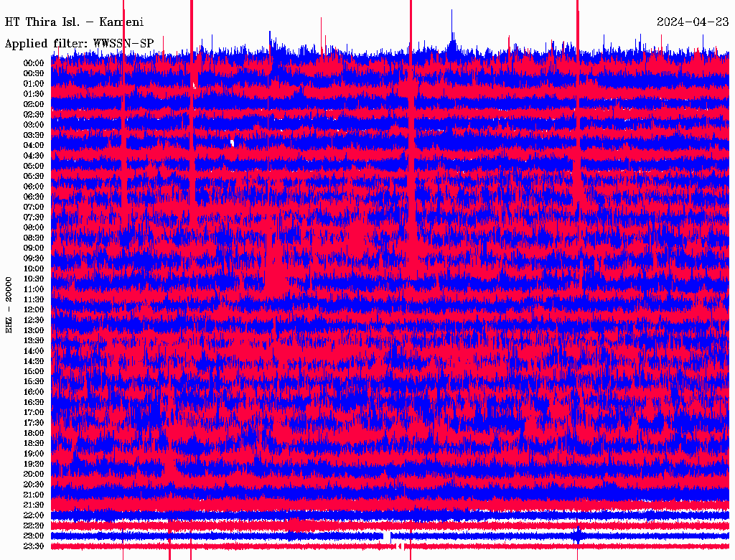Image resolution: width=735 pixels, height=560 pixels.
Task: Click the 10:30 time label
Action: (34, 279)
